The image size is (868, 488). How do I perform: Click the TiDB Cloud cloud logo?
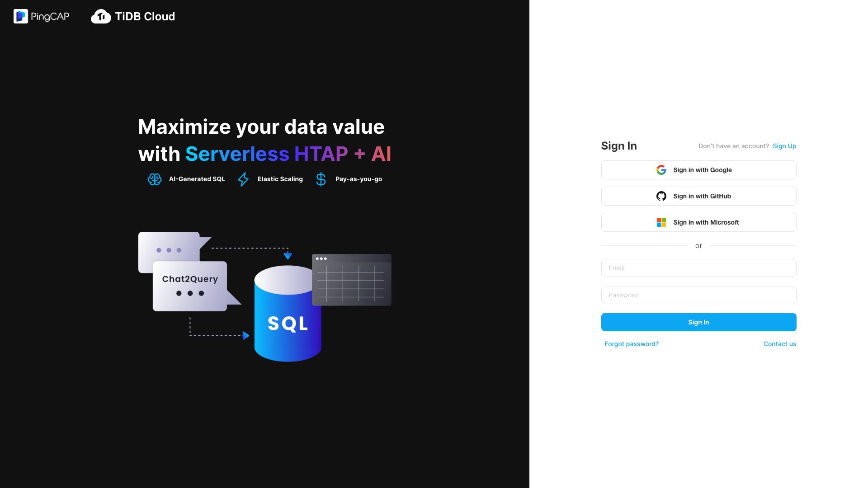pos(101,17)
